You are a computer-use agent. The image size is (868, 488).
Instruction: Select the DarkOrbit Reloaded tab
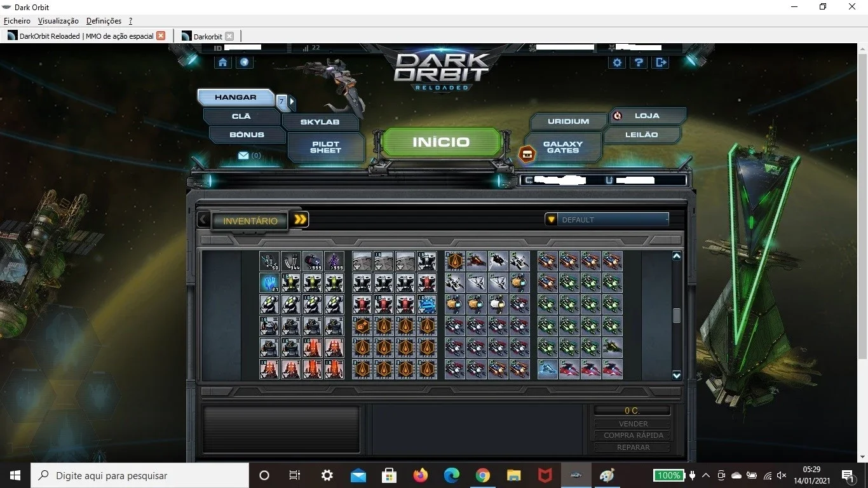click(x=86, y=36)
